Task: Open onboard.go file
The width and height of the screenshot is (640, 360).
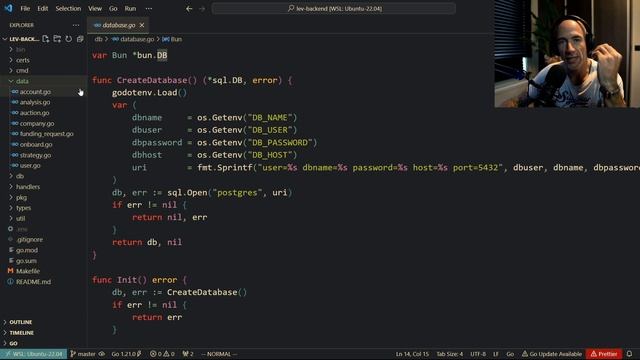Action: [36, 144]
